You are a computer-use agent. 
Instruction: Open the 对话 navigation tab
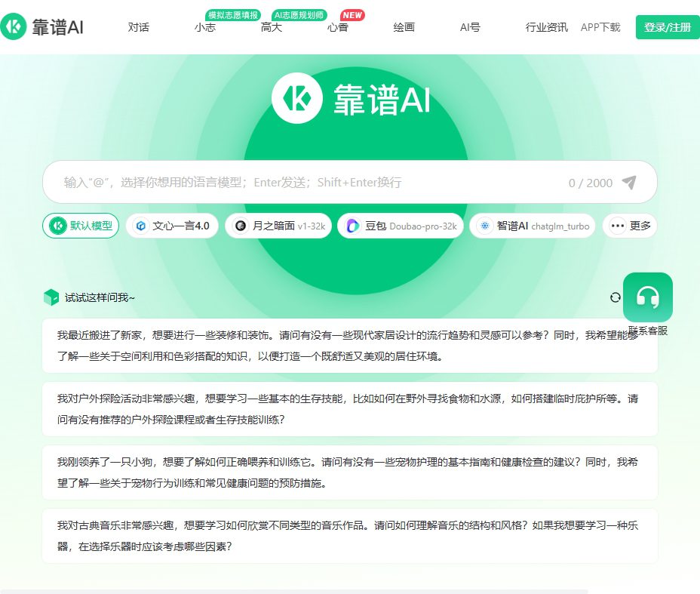(139, 27)
